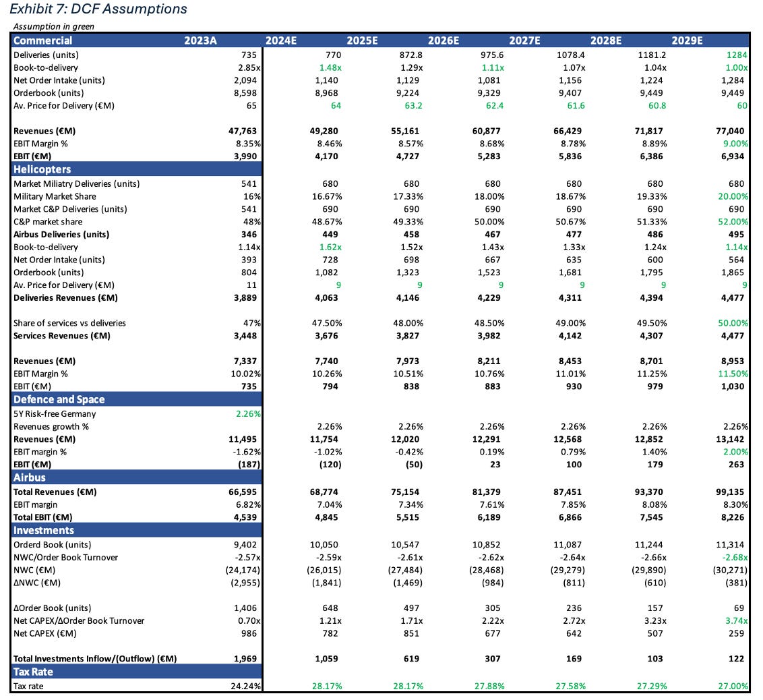Click the 'Assumption in green' note
Viewport: 763px width, 700px height.
point(53,26)
